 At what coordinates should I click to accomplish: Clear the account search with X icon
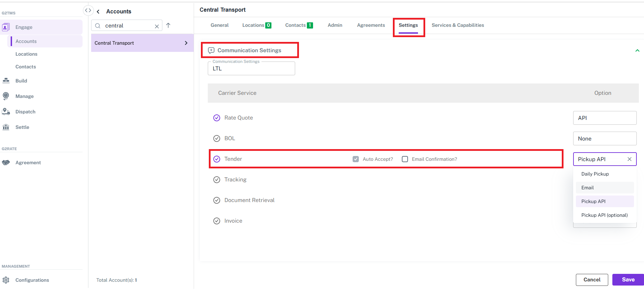157,26
